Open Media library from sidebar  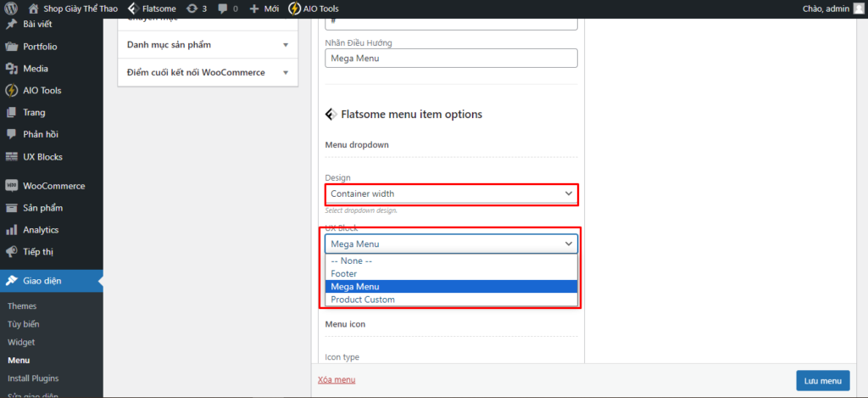click(36, 69)
